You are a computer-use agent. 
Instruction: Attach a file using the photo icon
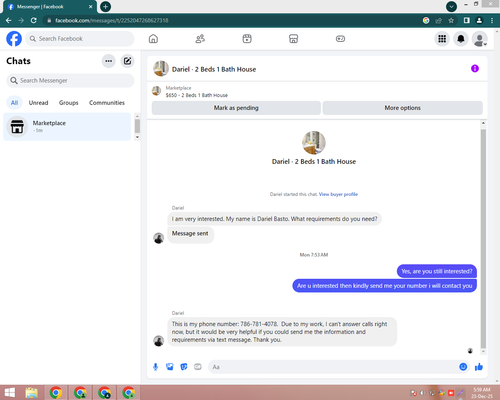170,367
